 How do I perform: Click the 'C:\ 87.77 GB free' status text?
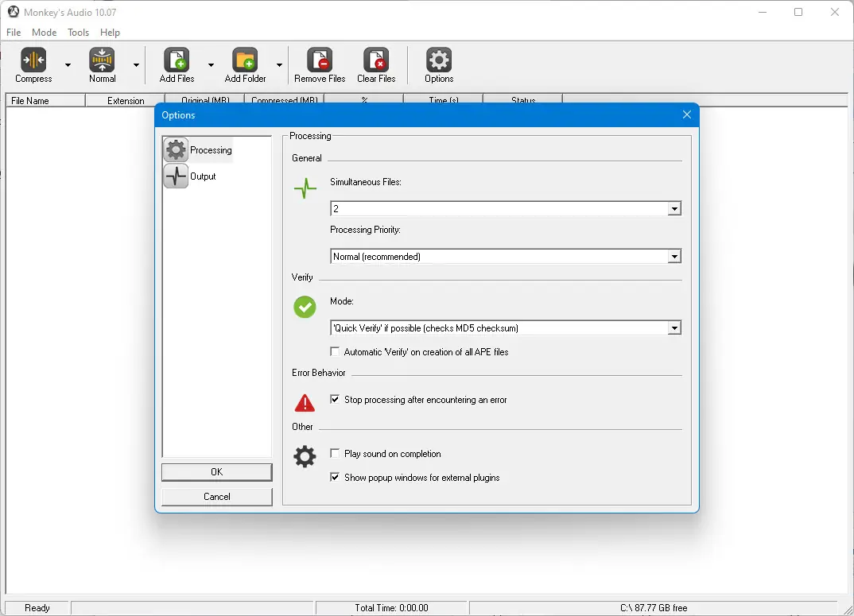tap(654, 608)
